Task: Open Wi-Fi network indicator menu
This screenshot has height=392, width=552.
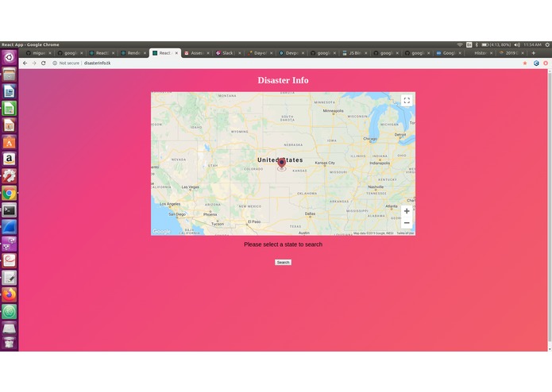Action: coord(460,44)
